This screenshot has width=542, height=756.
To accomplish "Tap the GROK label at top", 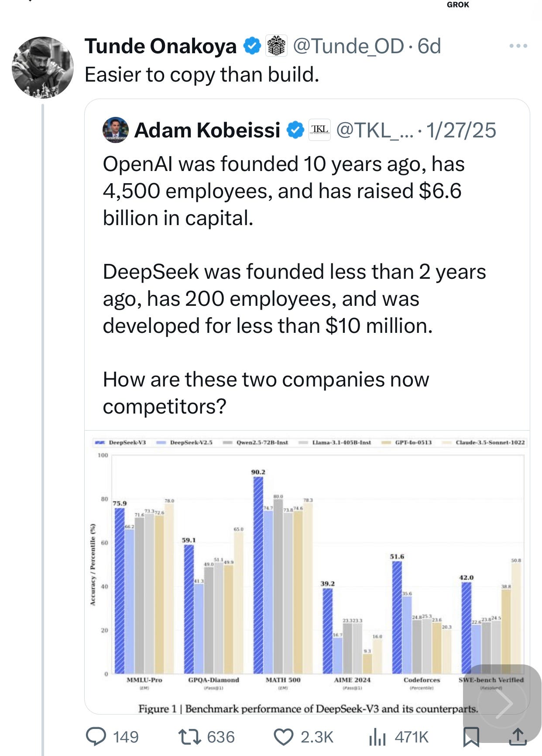I will [458, 5].
